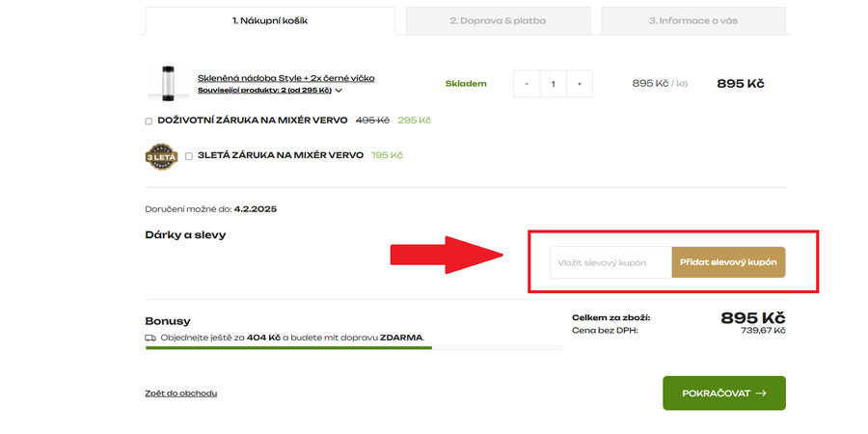Focus the Vložit slevový kupón field
The height and width of the screenshot is (434, 868).
click(x=611, y=262)
